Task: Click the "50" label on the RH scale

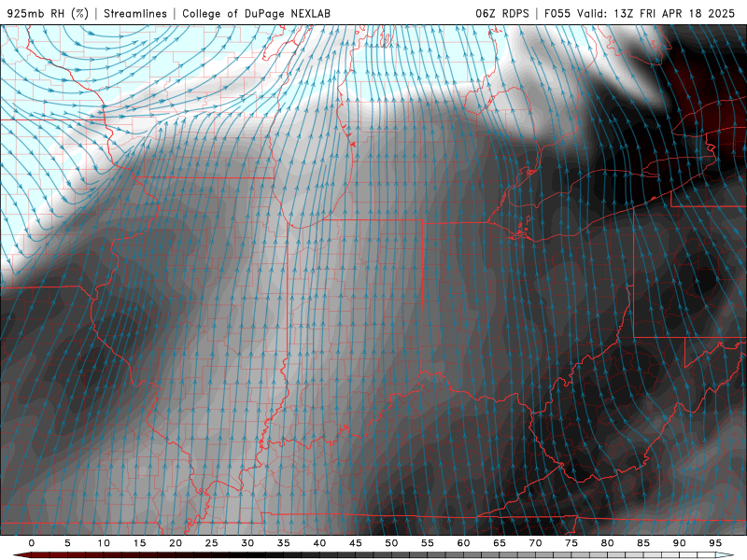Action: [391, 543]
